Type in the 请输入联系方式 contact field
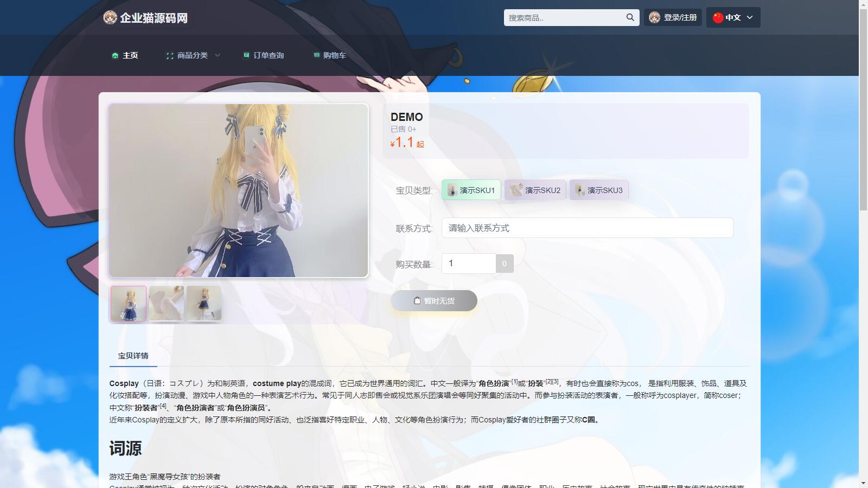 587,228
